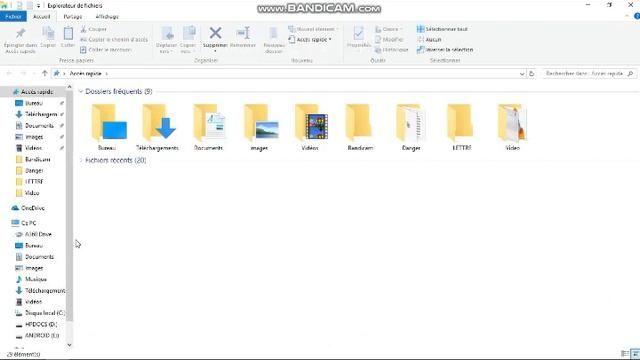The height and width of the screenshot is (360, 640).
Task: Click the Renommer icon
Action: [243, 33]
